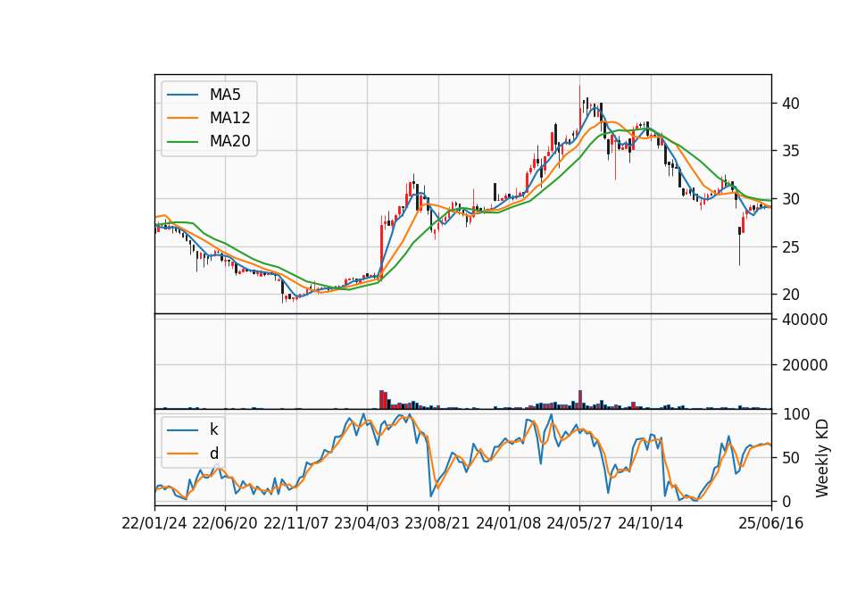This screenshot has height=616, width=857.
Task: Click the green MA20 legend line sample
Action: pos(182,142)
